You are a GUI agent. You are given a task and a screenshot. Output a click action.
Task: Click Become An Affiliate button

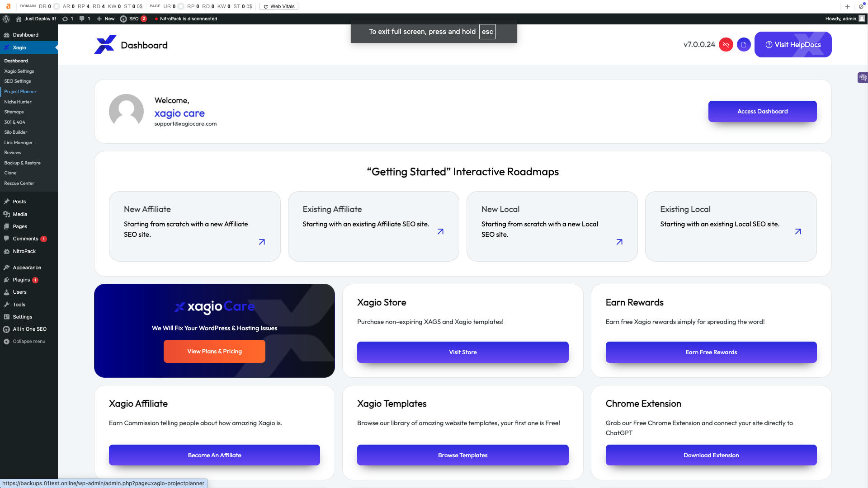pos(214,455)
